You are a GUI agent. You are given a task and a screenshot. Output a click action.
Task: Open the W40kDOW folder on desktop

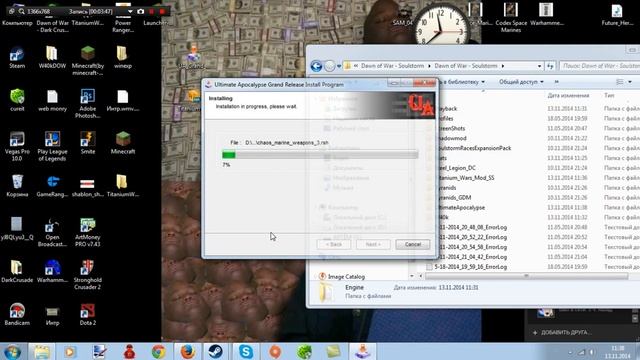52,57
